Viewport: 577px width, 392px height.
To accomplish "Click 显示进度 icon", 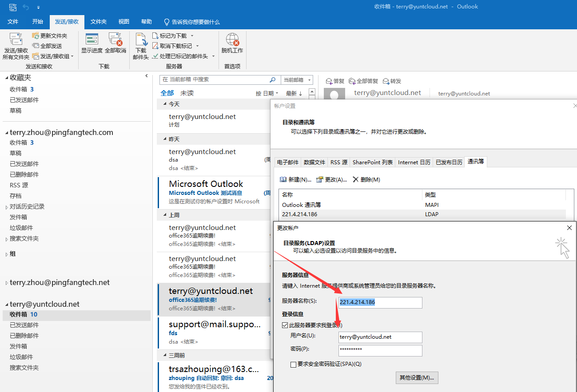I will click(92, 39).
